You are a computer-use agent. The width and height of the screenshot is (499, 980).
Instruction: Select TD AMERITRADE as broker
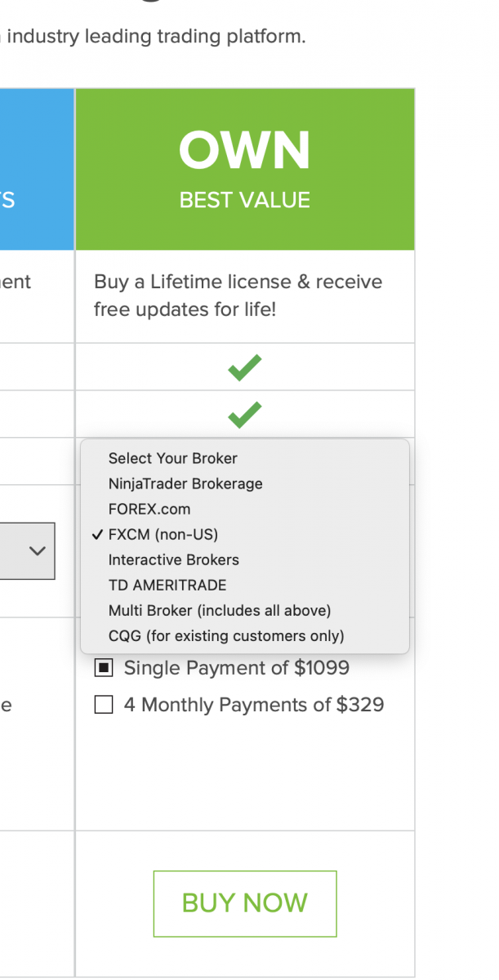pos(167,586)
